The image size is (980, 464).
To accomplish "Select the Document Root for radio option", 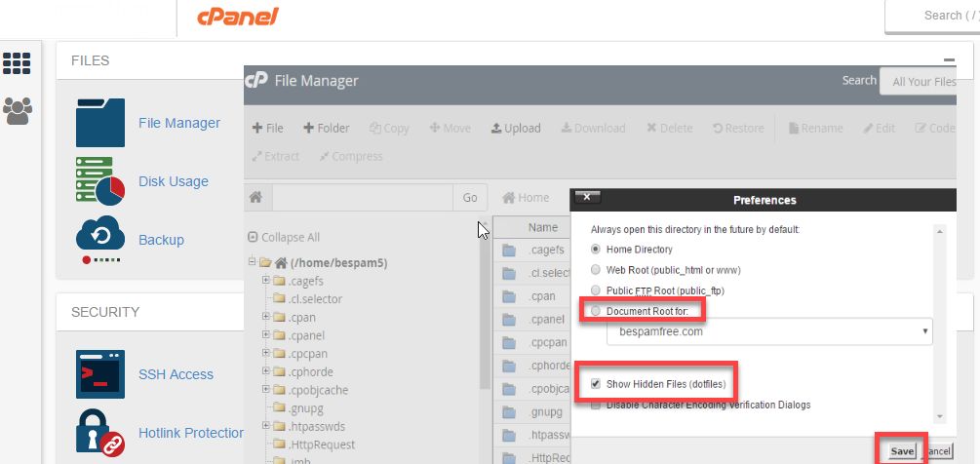I will pyautogui.click(x=596, y=310).
